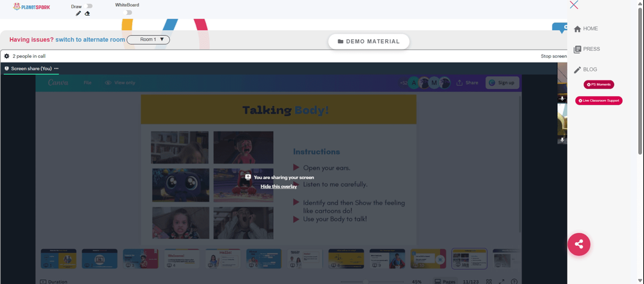Click switch to alternate room link
644x284 pixels.
[90, 40]
